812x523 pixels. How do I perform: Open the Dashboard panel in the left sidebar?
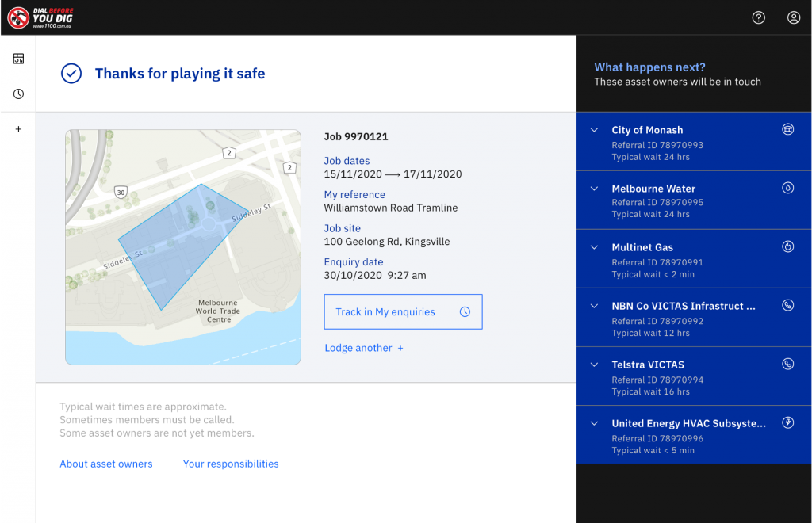[17, 59]
